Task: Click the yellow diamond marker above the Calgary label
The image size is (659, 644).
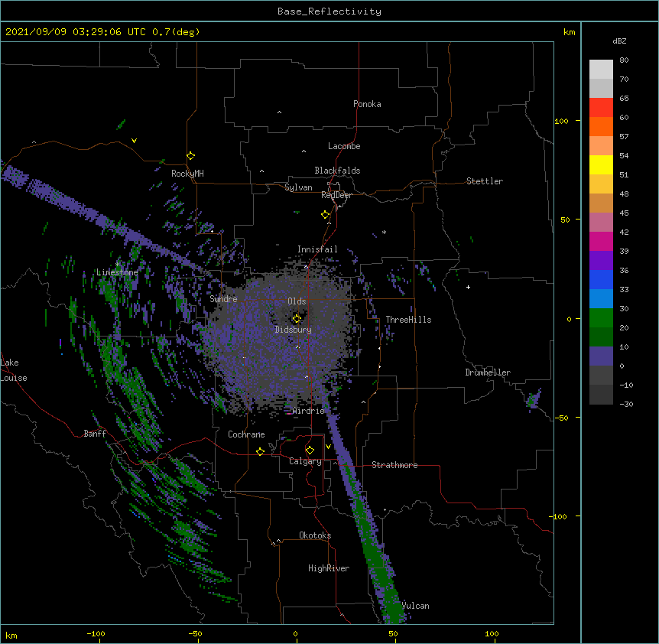Action: pos(310,450)
